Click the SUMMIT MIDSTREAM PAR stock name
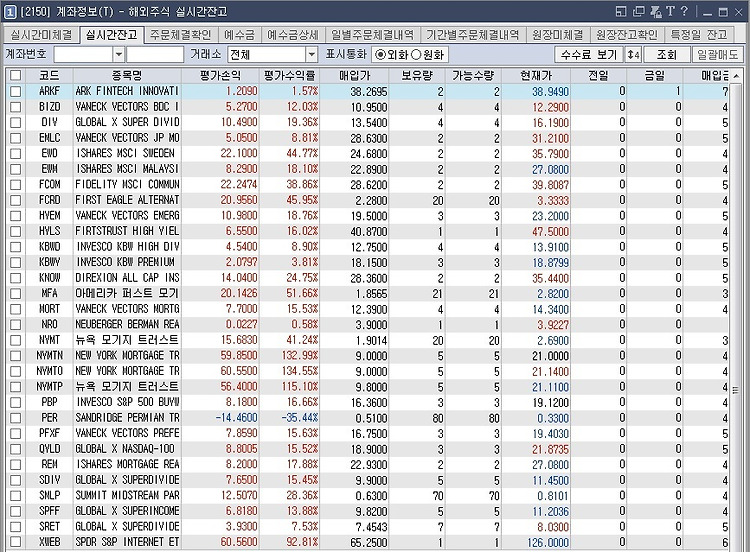Image resolution: width=750 pixels, height=552 pixels. click(x=127, y=496)
